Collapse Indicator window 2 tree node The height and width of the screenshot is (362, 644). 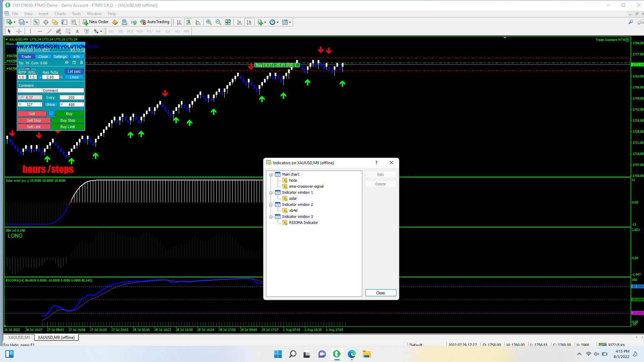271,205
